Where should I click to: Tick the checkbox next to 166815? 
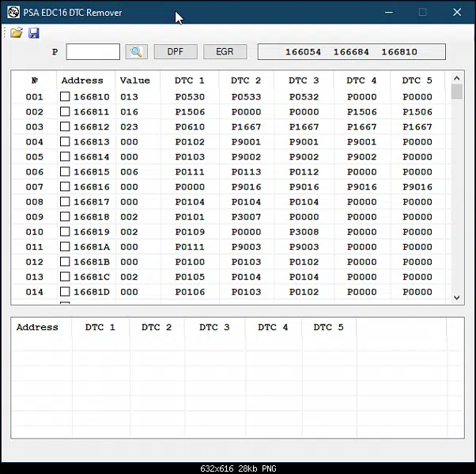[65, 172]
